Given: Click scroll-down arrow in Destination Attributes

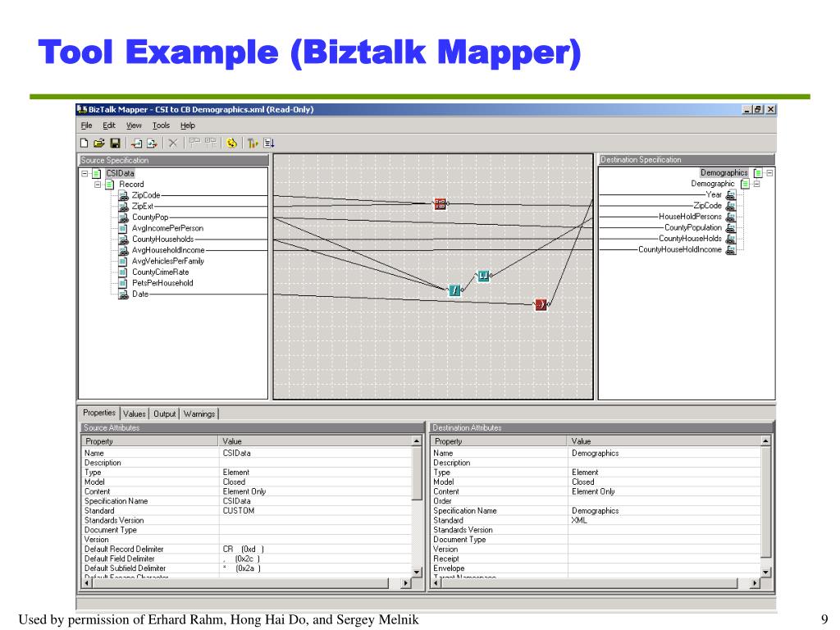Looking at the screenshot, I should point(766,572).
